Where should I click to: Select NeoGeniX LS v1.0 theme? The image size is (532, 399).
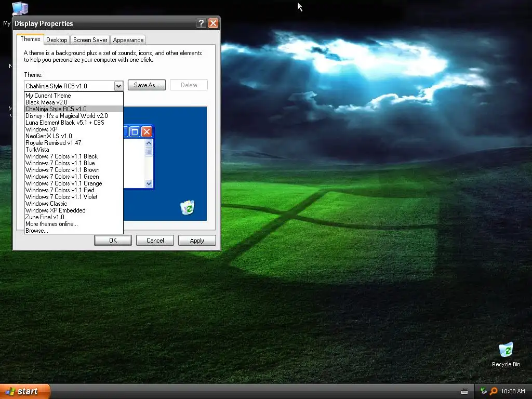[74, 136]
